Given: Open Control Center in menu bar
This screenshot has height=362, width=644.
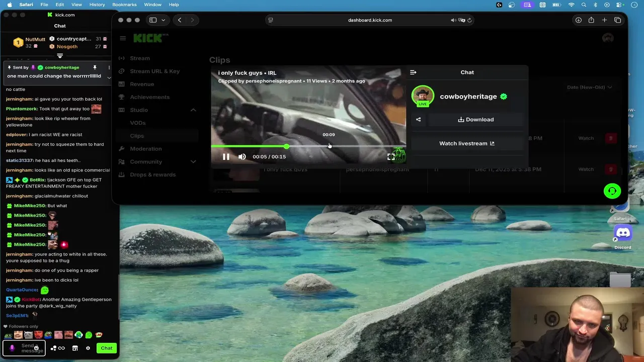Looking at the screenshot, I should pos(618,5).
